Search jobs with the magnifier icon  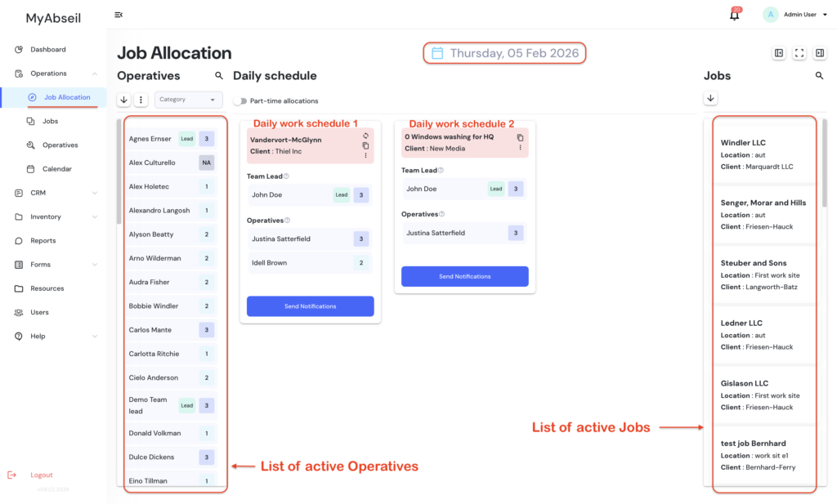coord(819,76)
